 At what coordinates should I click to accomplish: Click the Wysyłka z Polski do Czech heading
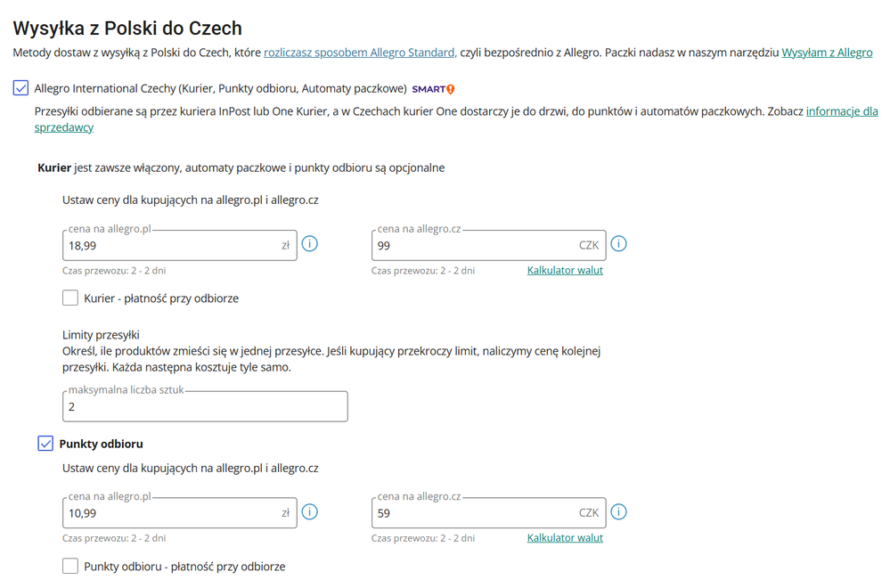(x=127, y=29)
